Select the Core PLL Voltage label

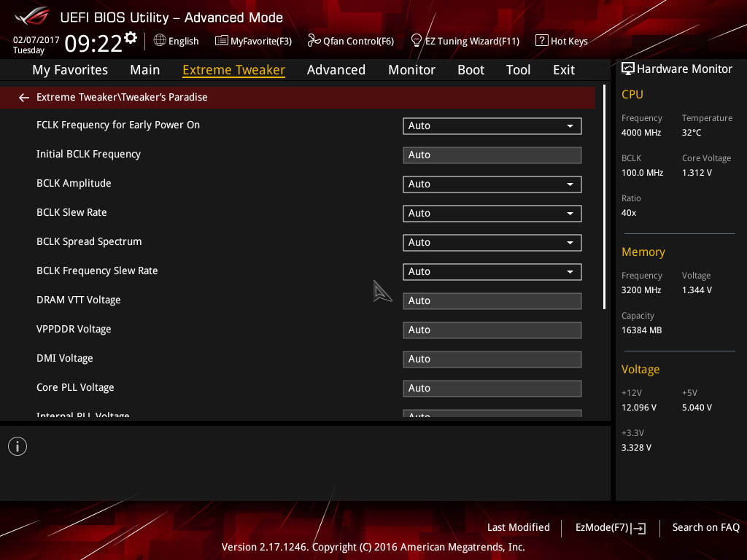pos(75,388)
